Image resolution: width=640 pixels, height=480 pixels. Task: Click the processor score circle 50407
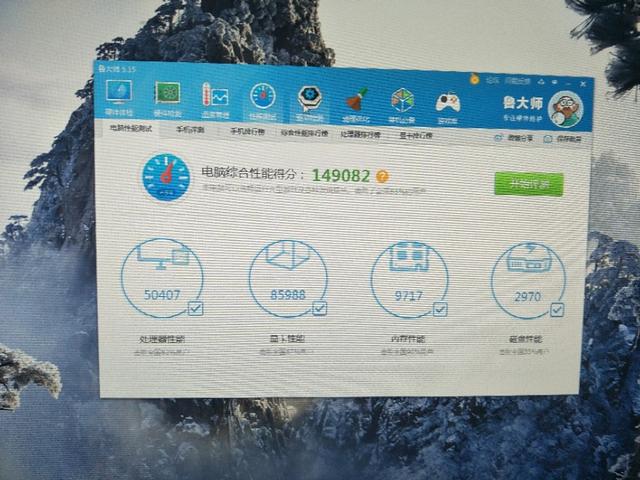coord(162,278)
